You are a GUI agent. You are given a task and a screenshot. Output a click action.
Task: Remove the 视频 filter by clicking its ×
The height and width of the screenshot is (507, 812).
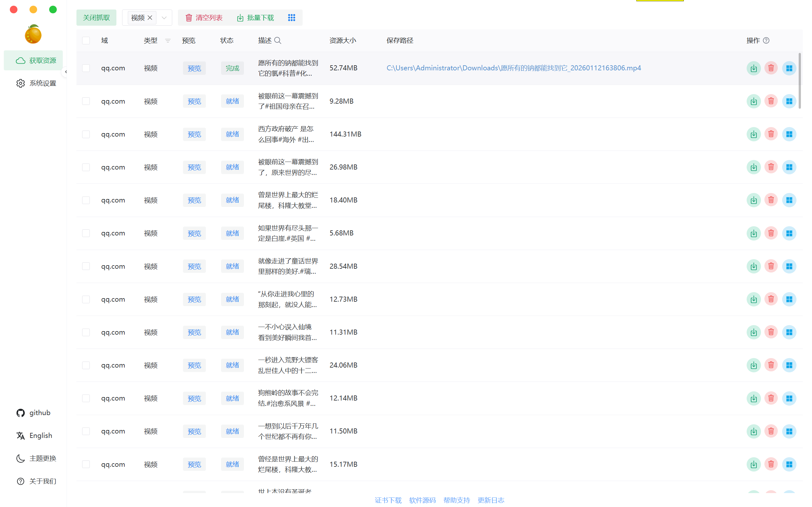[x=150, y=17]
